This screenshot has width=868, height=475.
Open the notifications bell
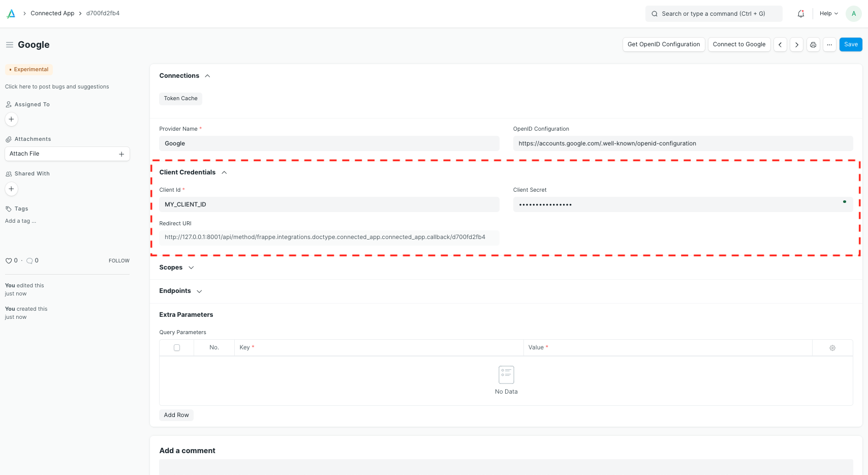click(x=801, y=14)
